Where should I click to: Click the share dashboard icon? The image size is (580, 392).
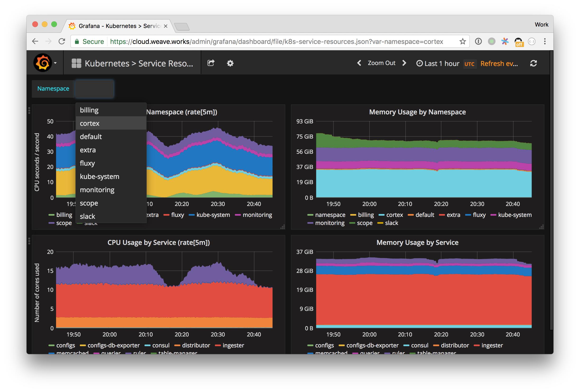coord(211,63)
